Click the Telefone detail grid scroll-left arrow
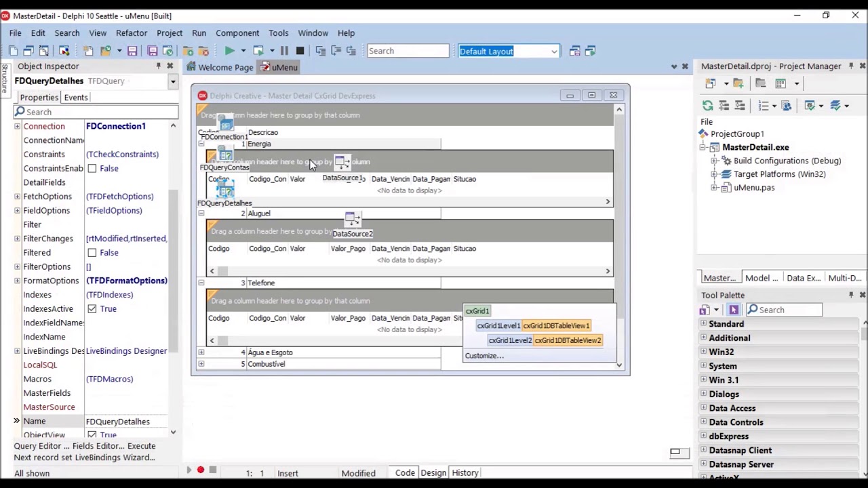Image resolution: width=868 pixels, height=488 pixels. click(212, 340)
